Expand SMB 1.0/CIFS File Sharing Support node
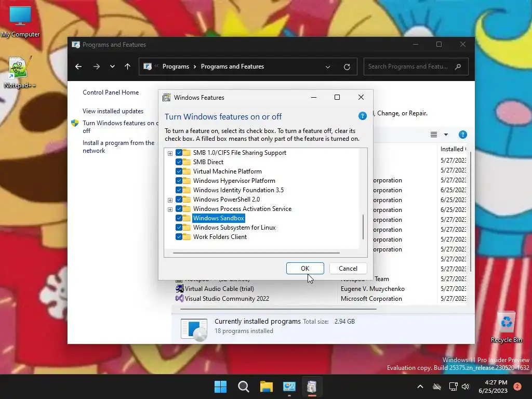Image resolution: width=532 pixels, height=399 pixels. 170,153
